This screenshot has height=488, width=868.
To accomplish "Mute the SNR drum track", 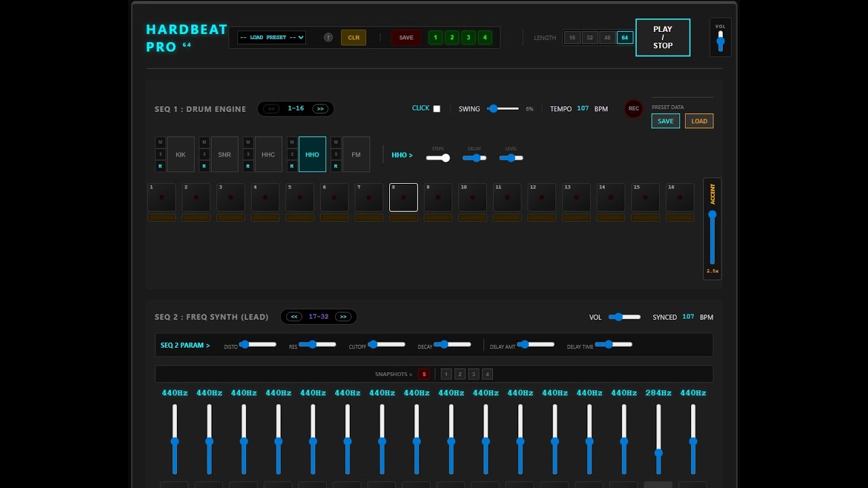I will [x=204, y=142].
